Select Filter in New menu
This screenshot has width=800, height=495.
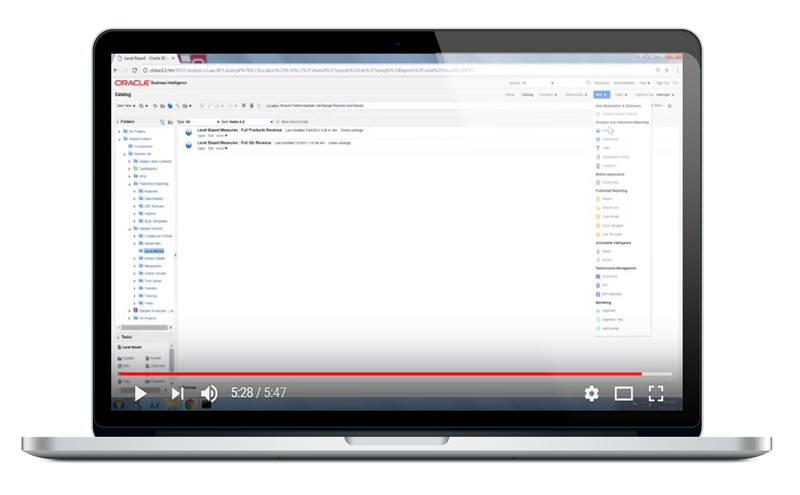click(606, 148)
